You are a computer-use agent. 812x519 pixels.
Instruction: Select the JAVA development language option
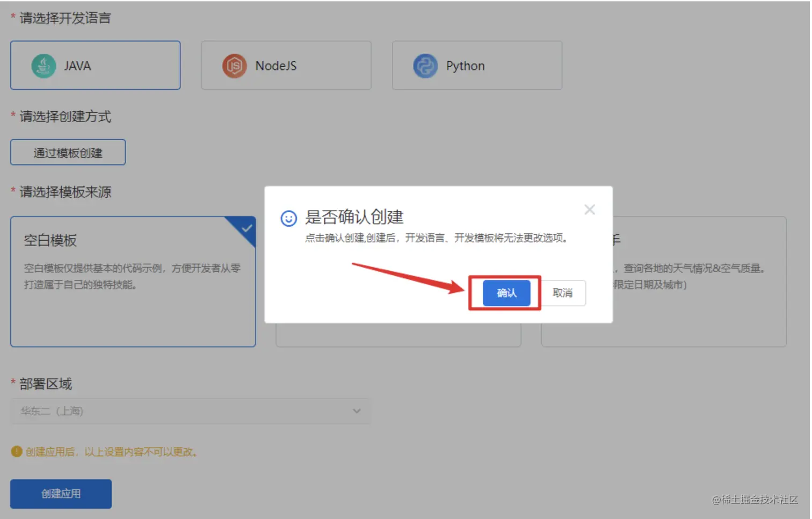(95, 66)
